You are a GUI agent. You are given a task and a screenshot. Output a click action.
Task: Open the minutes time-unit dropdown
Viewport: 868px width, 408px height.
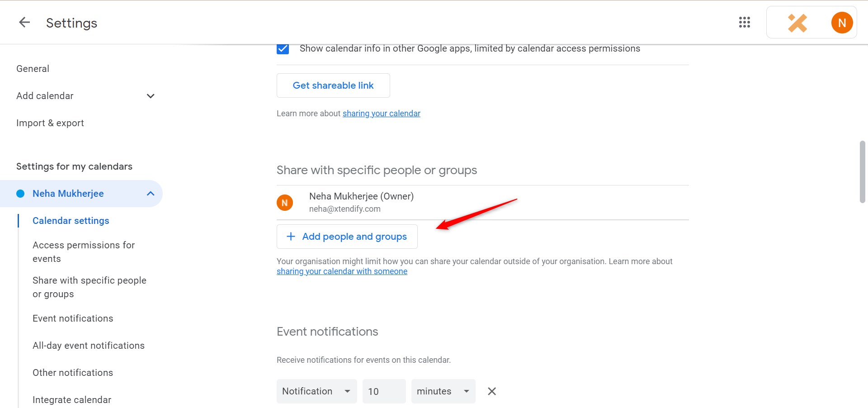click(x=443, y=391)
